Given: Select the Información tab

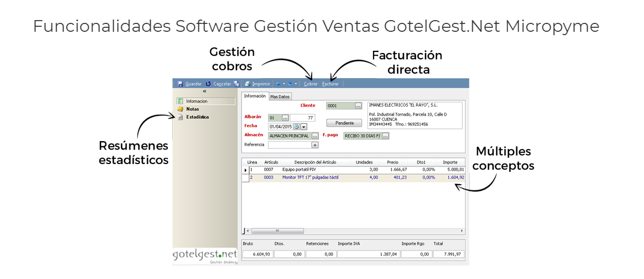Looking at the screenshot, I should [255, 96].
